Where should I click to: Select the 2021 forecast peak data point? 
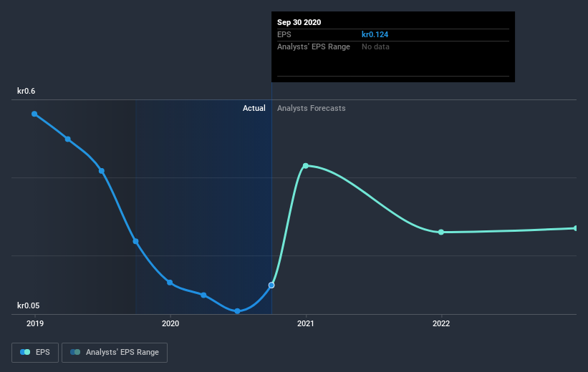tap(306, 165)
